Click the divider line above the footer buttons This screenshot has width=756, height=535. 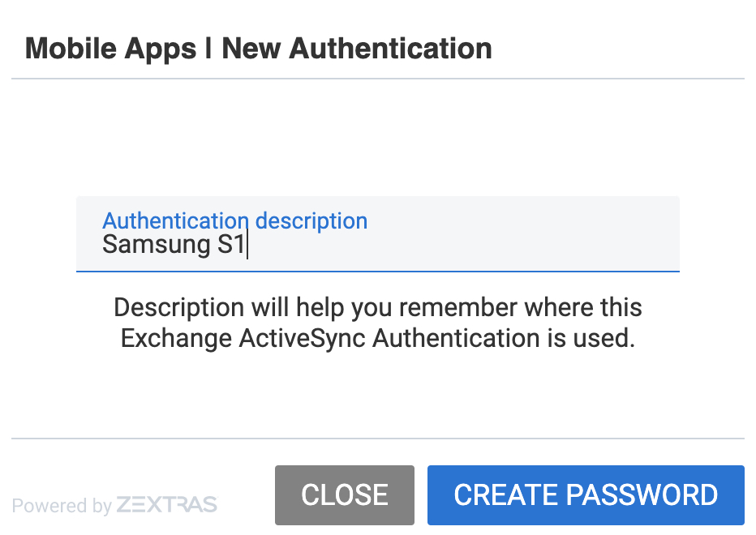click(x=377, y=439)
